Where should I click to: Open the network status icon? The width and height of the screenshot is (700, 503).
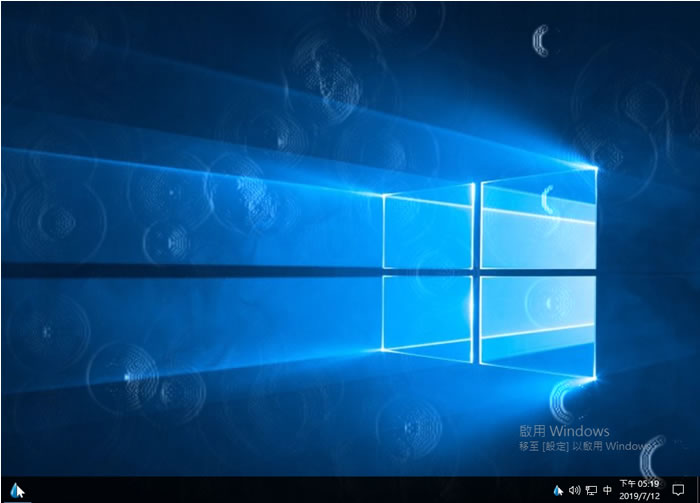point(591,491)
